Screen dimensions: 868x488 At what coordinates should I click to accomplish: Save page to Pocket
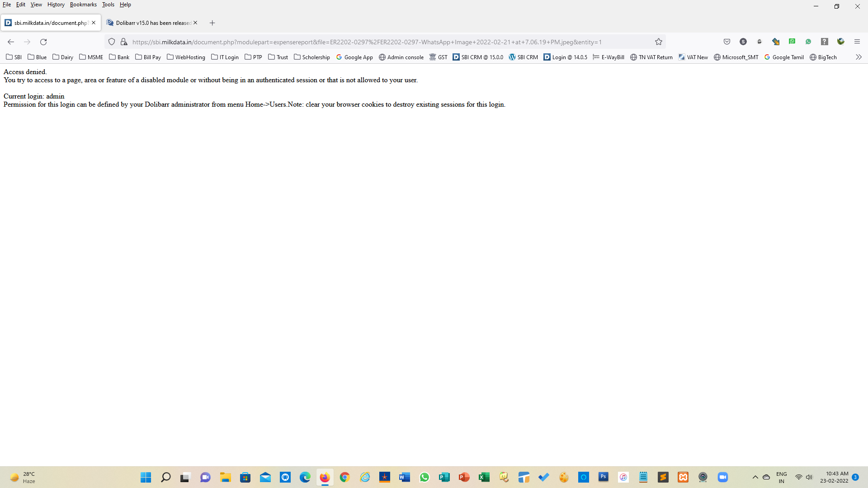click(727, 42)
